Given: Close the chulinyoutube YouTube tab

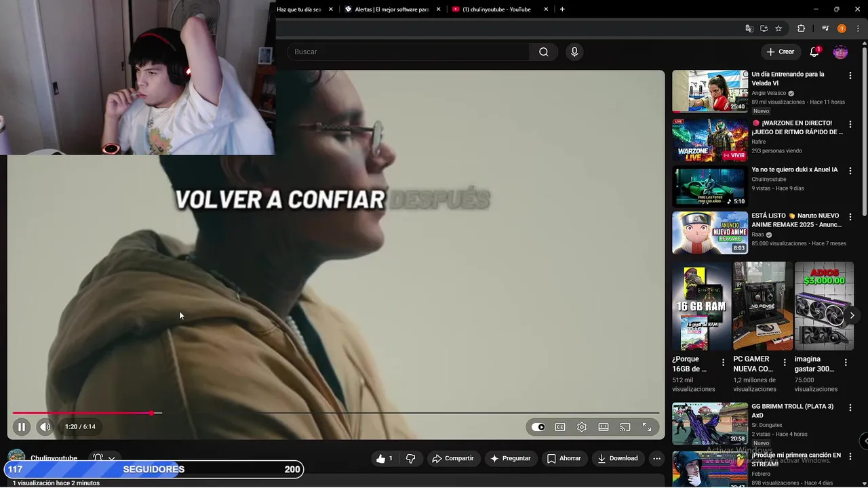Looking at the screenshot, I should coord(546,9).
